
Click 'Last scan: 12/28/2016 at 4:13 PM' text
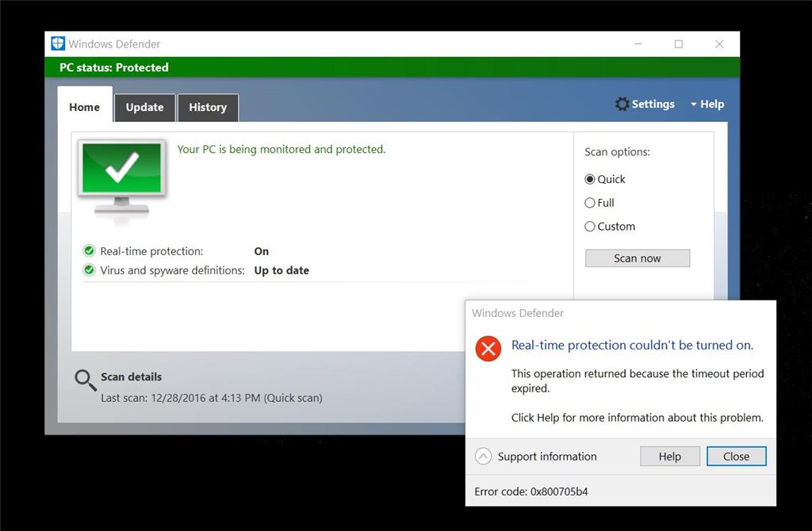pyautogui.click(x=180, y=398)
